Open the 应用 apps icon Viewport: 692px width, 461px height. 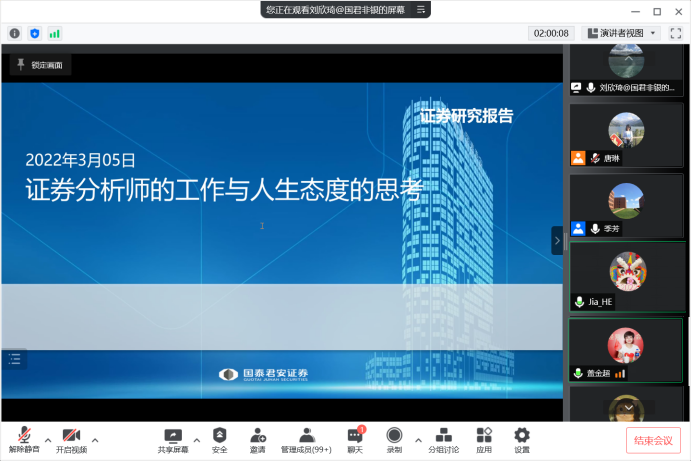(484, 436)
